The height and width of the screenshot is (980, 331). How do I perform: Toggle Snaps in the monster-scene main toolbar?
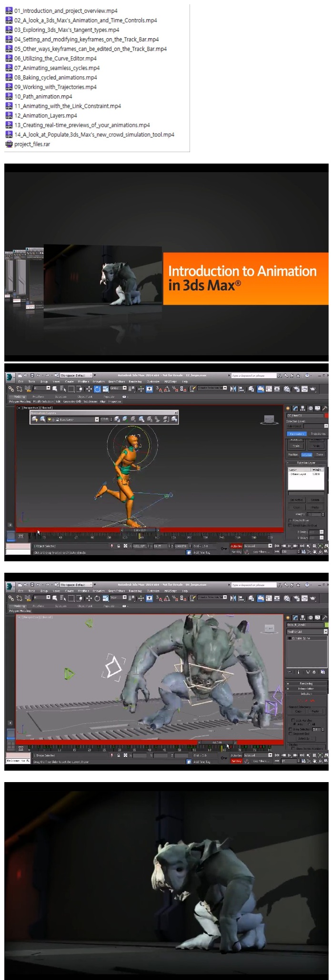click(x=158, y=598)
